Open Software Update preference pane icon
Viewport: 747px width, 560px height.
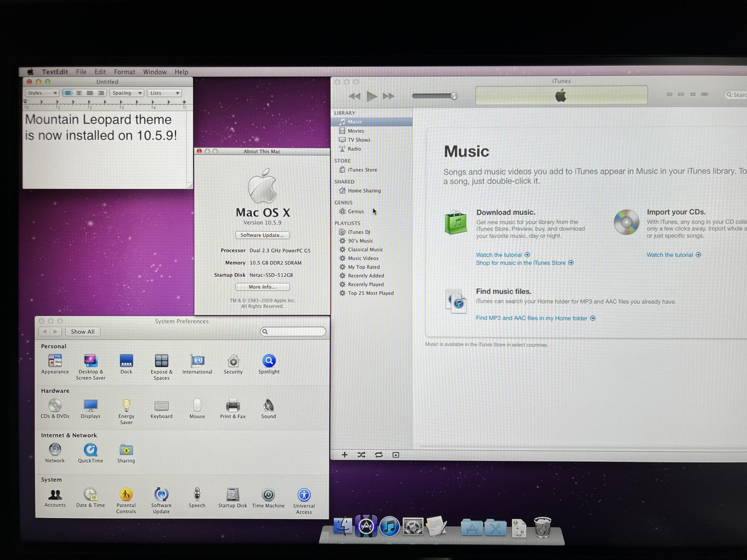coord(161,500)
